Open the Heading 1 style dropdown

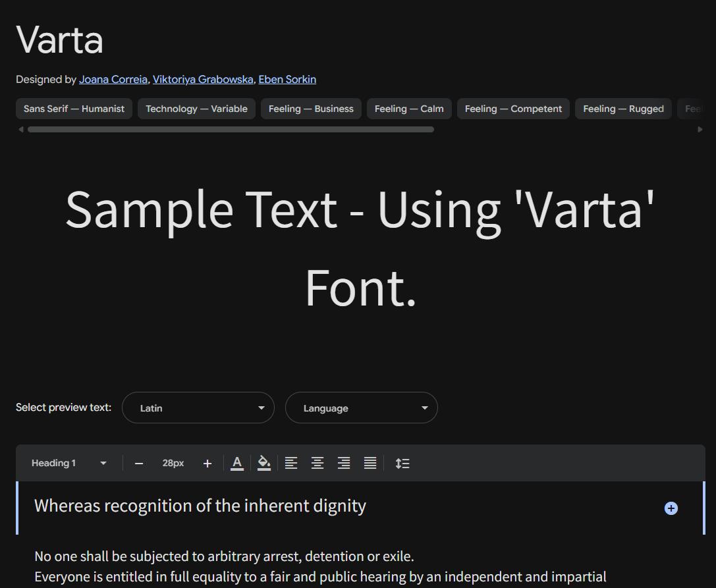point(69,463)
